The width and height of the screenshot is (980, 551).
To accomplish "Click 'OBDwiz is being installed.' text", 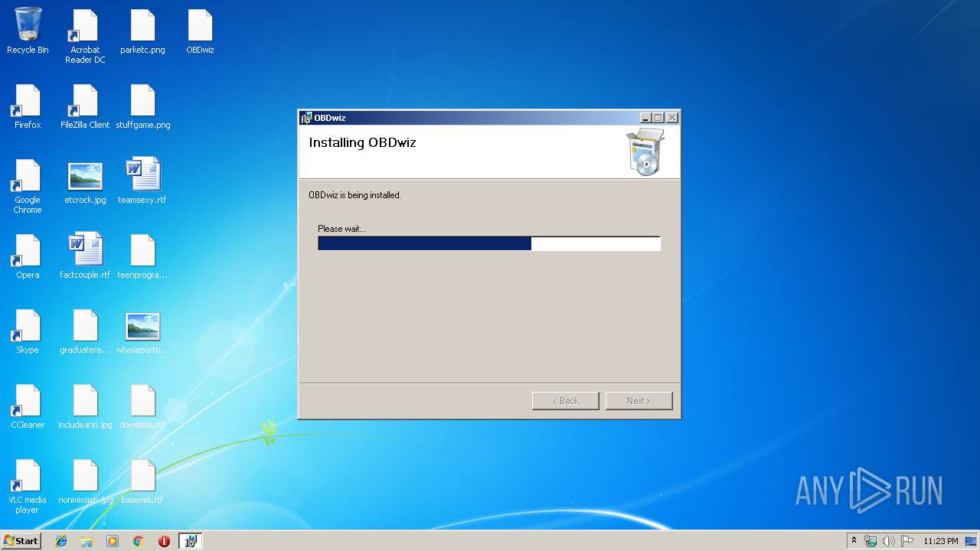I will pyautogui.click(x=354, y=195).
